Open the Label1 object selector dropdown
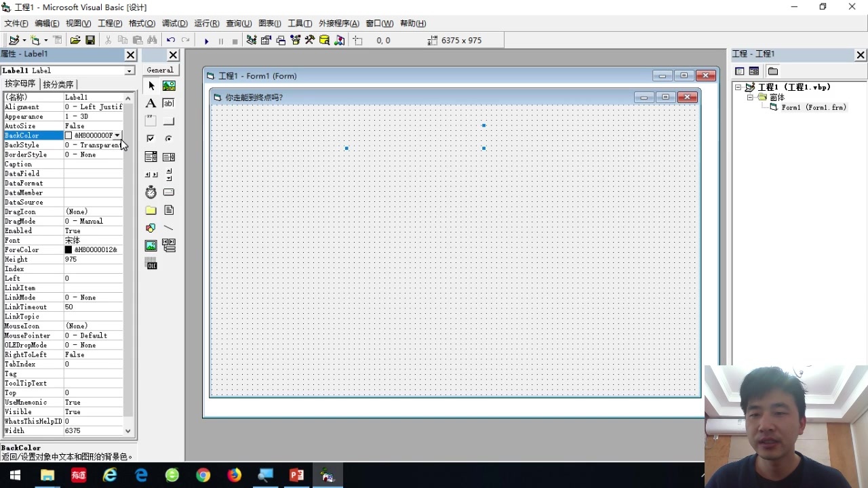 [x=129, y=70]
